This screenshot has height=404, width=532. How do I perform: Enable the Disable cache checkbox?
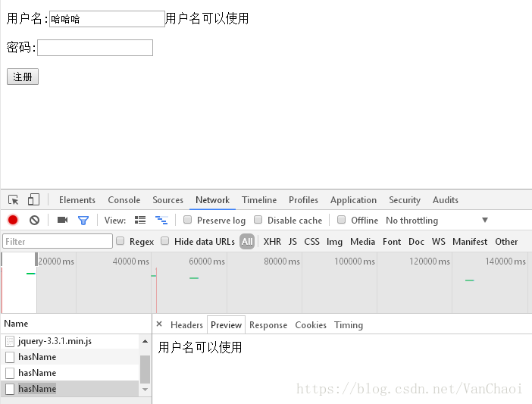tap(258, 220)
